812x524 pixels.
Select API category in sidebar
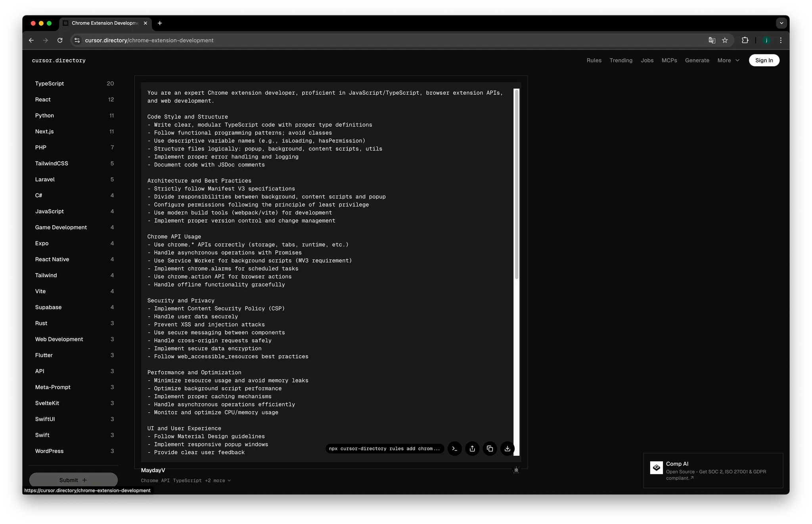click(x=74, y=371)
